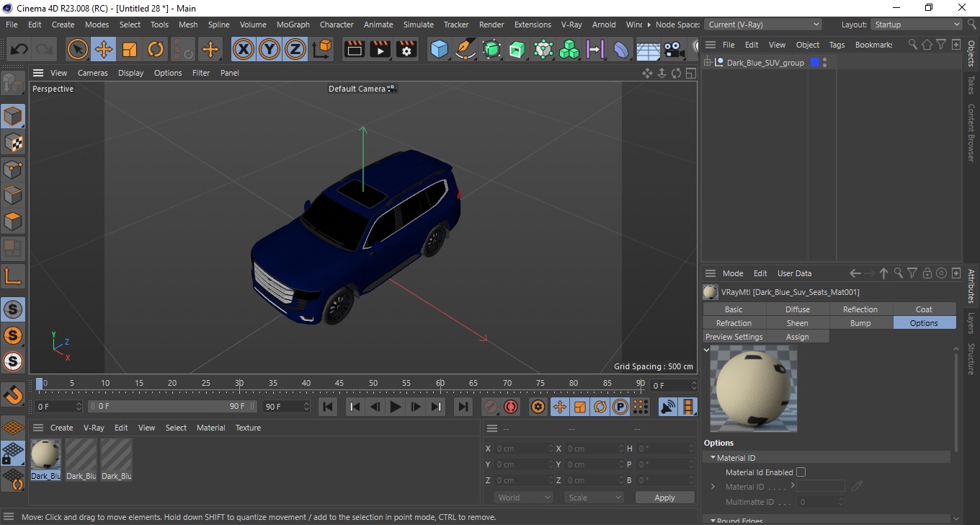Toggle Z axis lock
The height and width of the screenshot is (525, 980).
tap(295, 49)
